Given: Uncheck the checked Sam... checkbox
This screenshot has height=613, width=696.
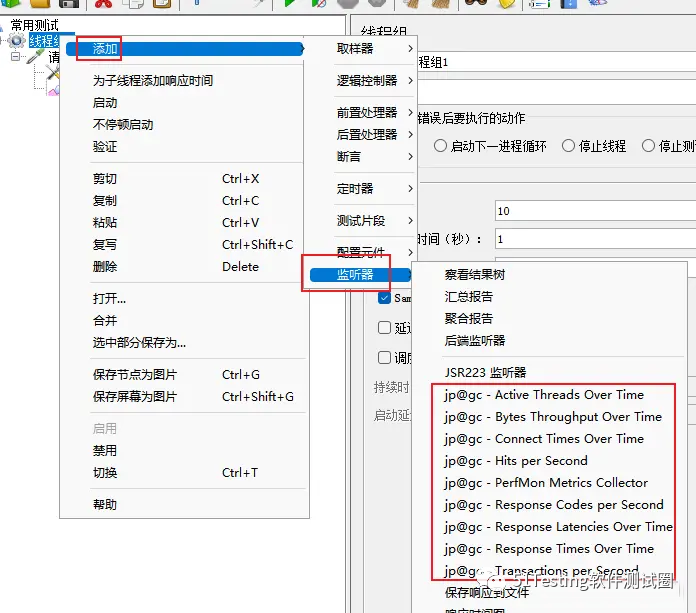Looking at the screenshot, I should coord(384,298).
